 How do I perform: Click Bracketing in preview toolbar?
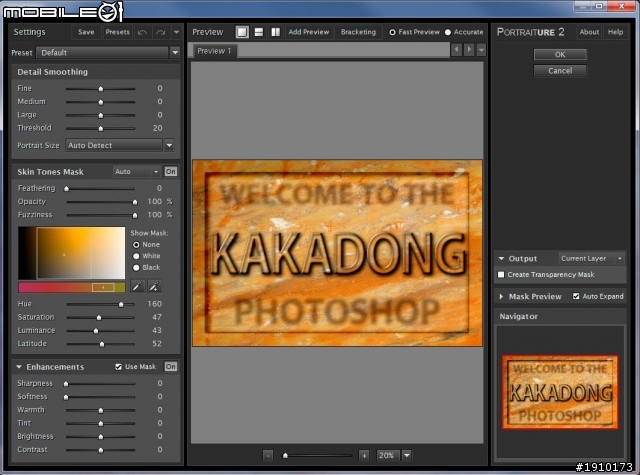click(358, 32)
